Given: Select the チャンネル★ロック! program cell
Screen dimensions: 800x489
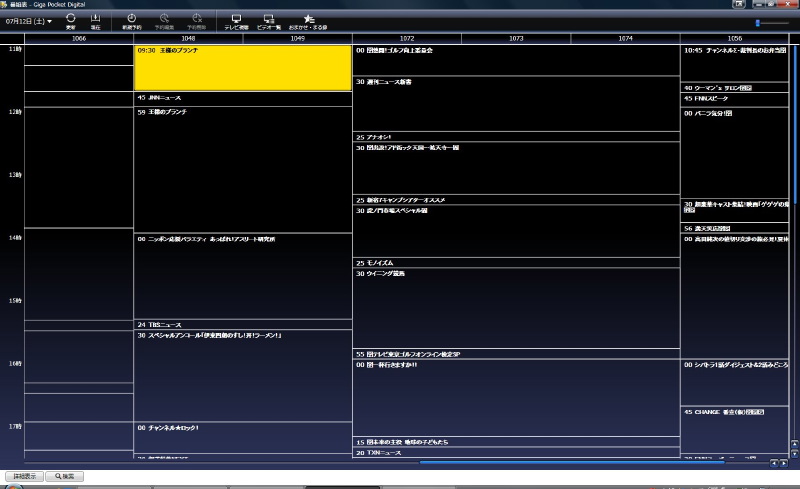Looking at the screenshot, I should [242, 437].
